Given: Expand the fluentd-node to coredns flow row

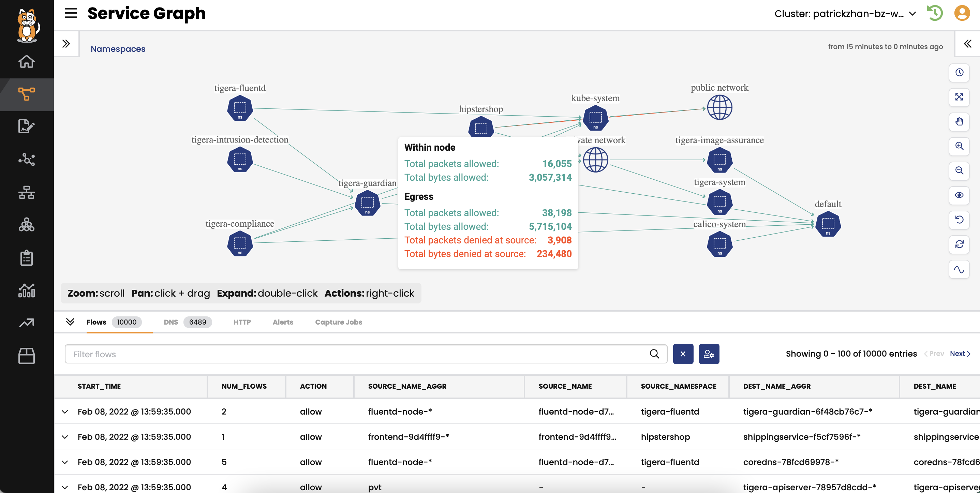Looking at the screenshot, I should coord(65,462).
